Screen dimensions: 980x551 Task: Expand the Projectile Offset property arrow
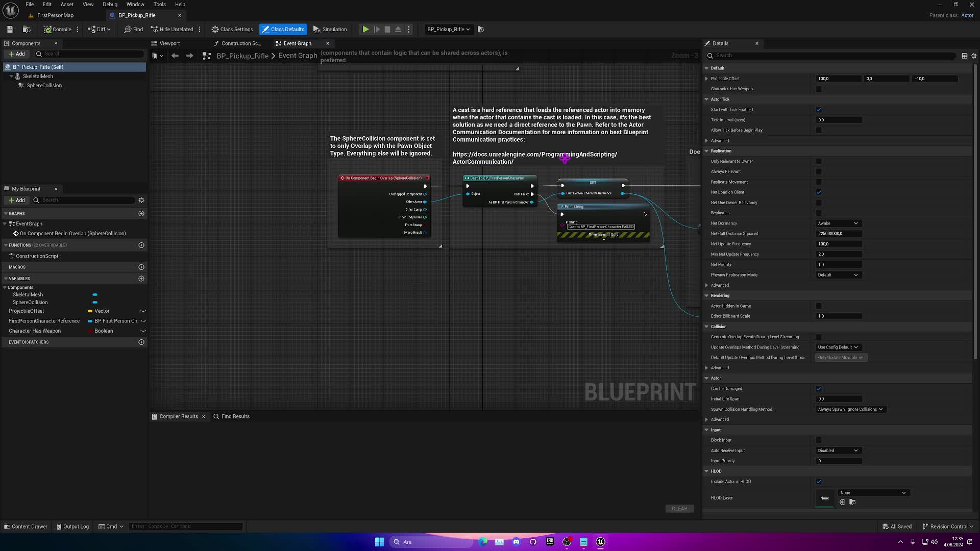(707, 79)
